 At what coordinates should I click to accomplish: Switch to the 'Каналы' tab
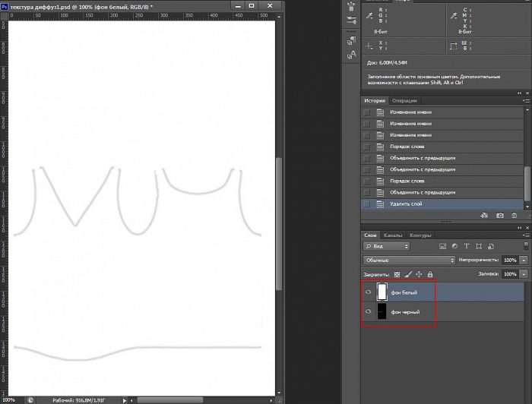coord(393,235)
